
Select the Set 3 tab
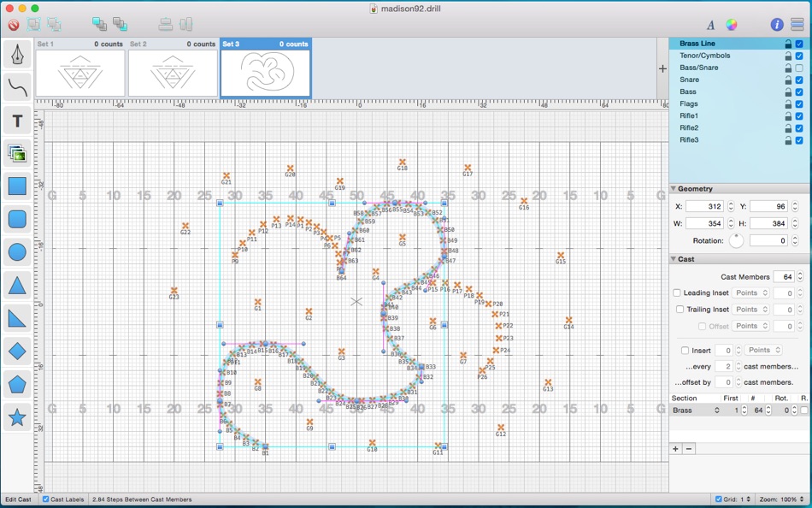[266, 68]
